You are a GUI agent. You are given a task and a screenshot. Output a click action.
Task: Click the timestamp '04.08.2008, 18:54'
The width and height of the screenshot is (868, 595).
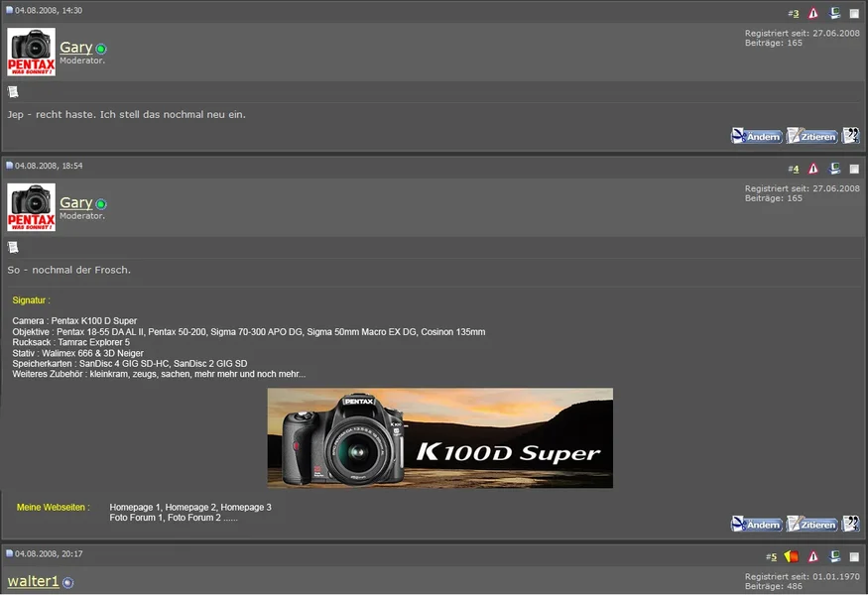click(x=49, y=166)
